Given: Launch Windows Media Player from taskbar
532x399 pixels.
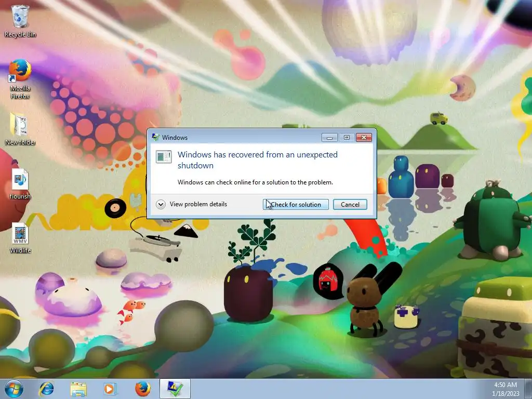Looking at the screenshot, I should (110, 389).
